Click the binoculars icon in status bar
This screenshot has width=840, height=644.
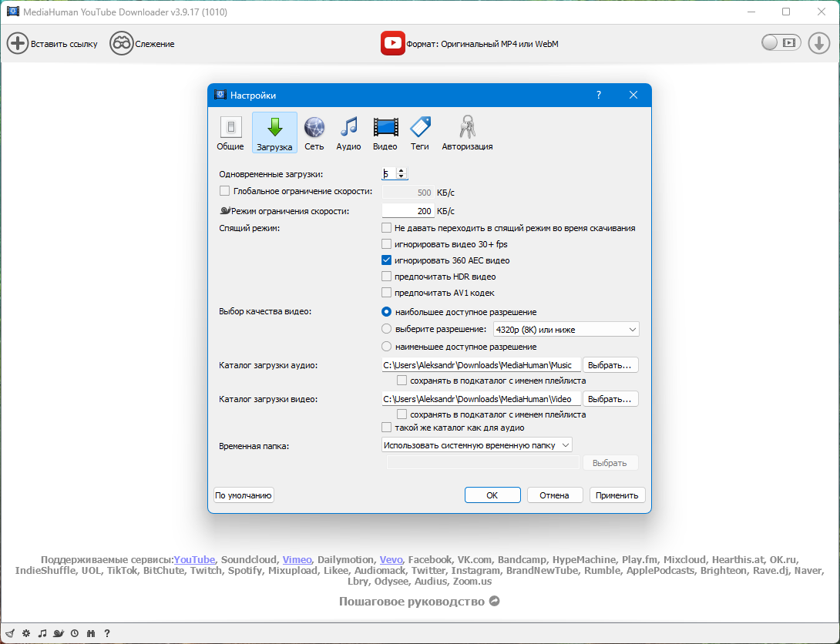tap(90, 633)
